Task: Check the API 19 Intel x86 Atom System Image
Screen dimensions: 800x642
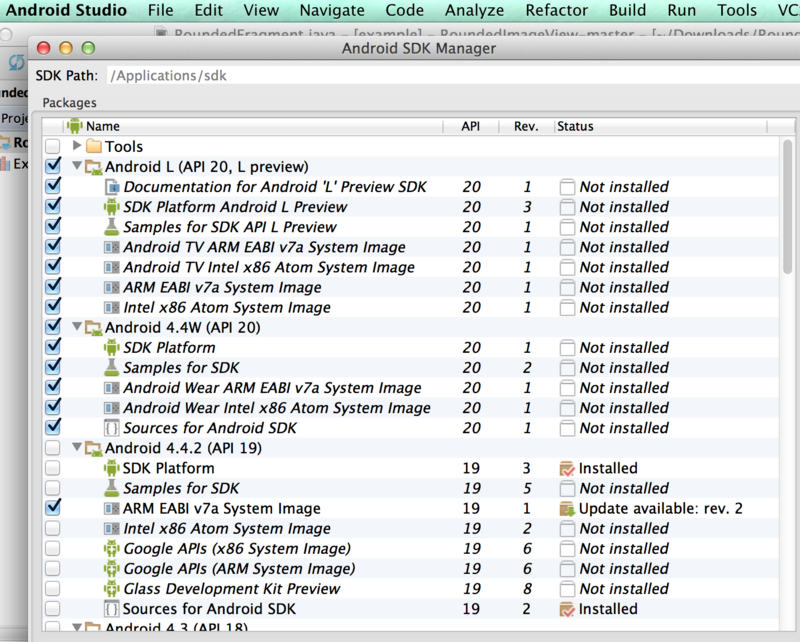Action: click(x=53, y=529)
